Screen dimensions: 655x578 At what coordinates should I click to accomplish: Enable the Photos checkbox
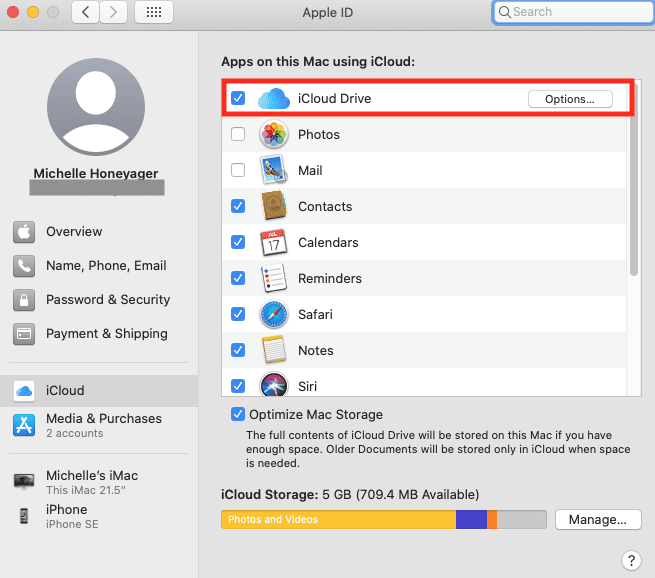point(238,134)
